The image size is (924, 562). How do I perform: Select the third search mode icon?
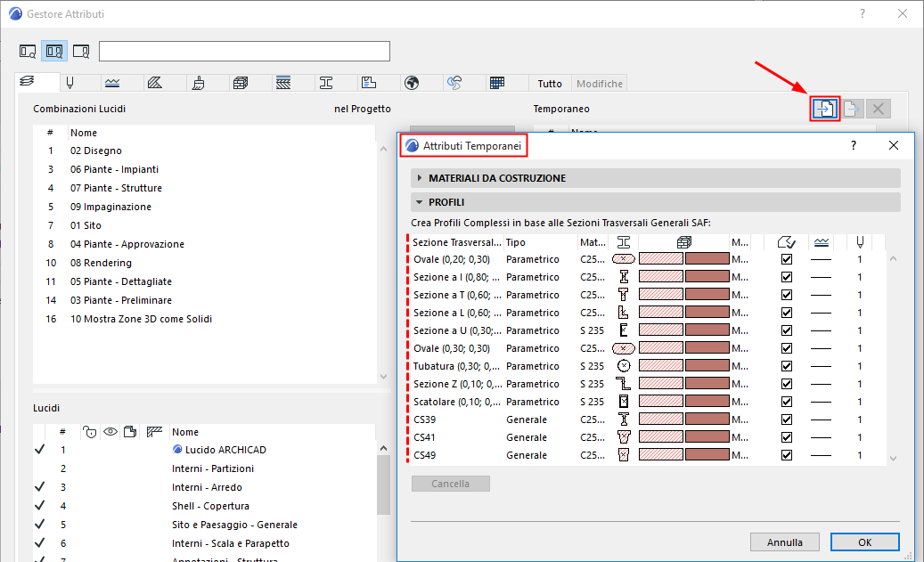(x=81, y=52)
